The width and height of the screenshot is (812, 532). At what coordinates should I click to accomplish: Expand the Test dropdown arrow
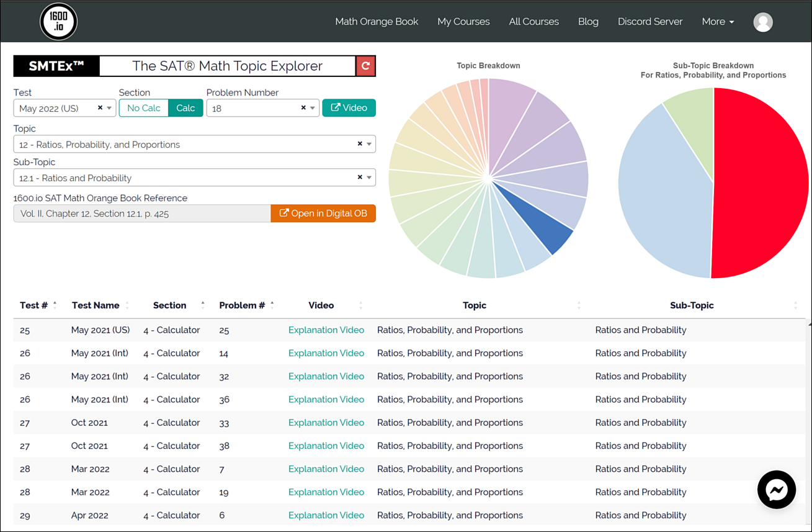[110, 108]
